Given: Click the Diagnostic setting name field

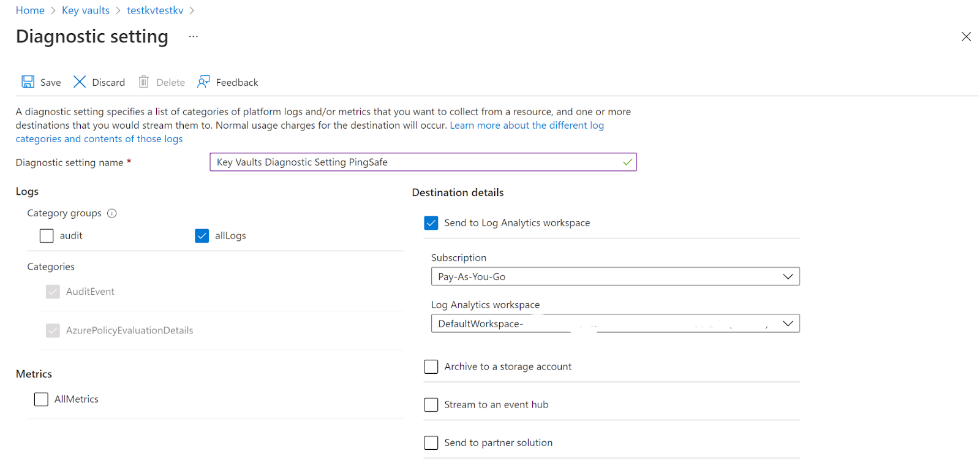Looking at the screenshot, I should (x=417, y=162).
